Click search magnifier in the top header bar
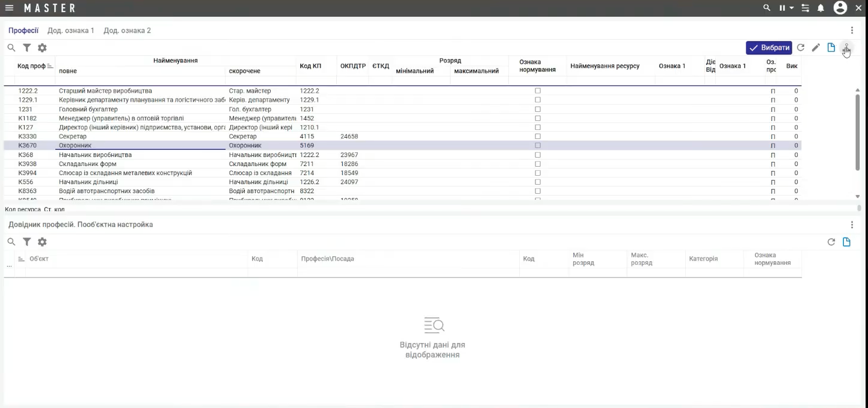868x408 pixels. coord(766,8)
